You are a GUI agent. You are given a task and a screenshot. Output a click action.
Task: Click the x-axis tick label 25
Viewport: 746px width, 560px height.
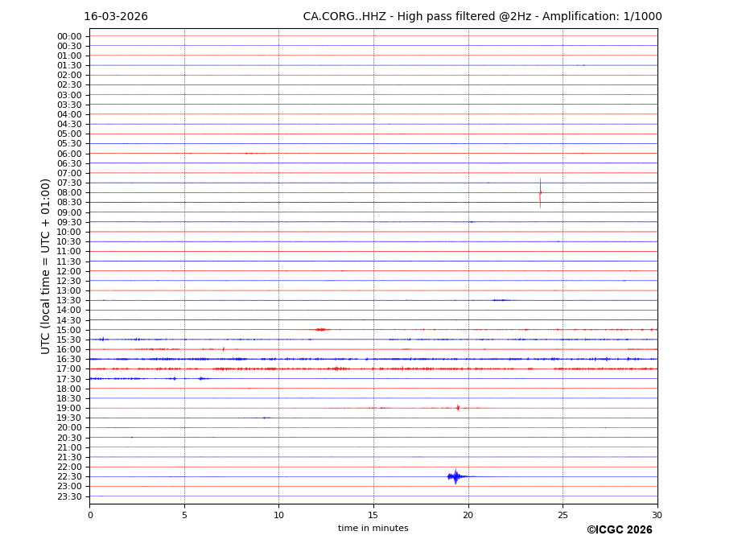(563, 516)
